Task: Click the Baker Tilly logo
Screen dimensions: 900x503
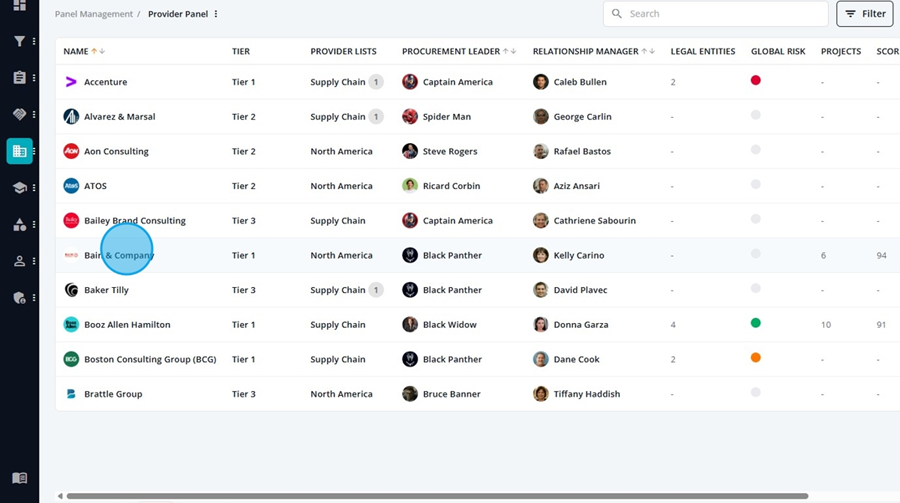Action: pos(71,290)
